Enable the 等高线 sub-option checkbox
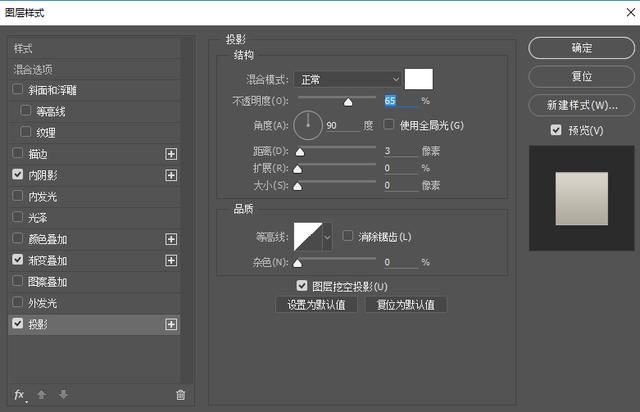The height and width of the screenshot is (412, 640). click(26, 110)
